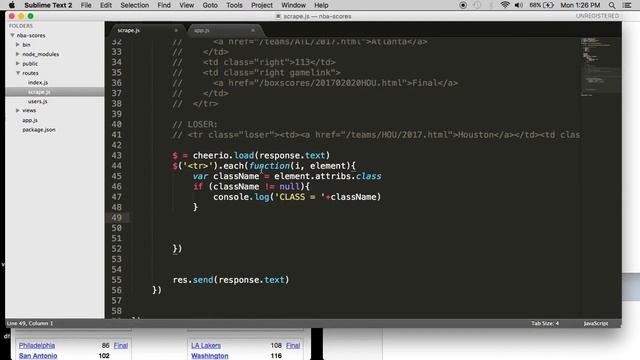Viewport: 640px width, 360px height.
Task: Click the UNREGISTERED label in title bar
Action: click(597, 16)
